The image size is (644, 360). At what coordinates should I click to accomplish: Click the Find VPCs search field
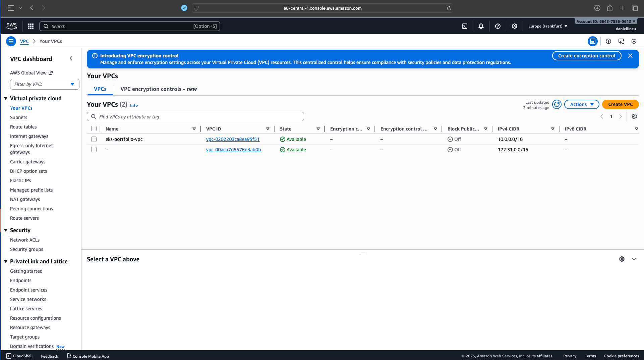pos(195,116)
